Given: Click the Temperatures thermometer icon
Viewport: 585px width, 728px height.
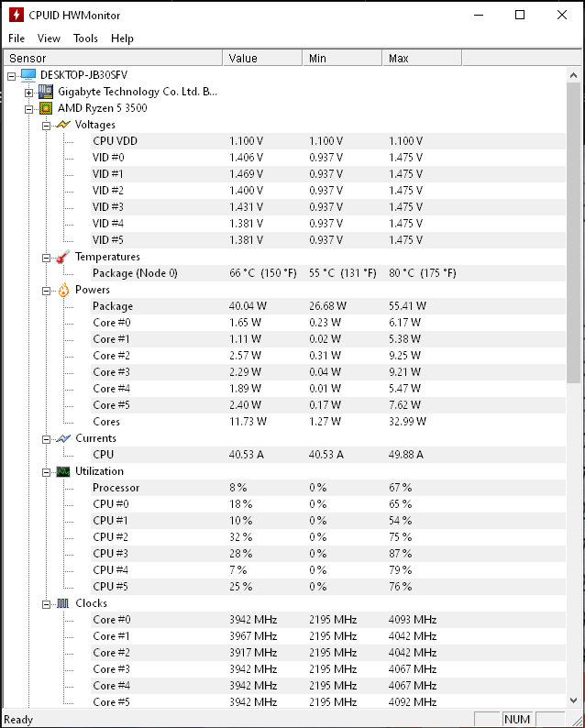Looking at the screenshot, I should [x=62, y=257].
